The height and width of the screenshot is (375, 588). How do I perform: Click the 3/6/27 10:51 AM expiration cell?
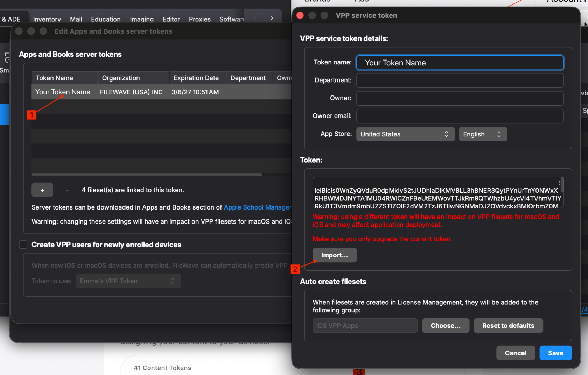click(x=195, y=92)
